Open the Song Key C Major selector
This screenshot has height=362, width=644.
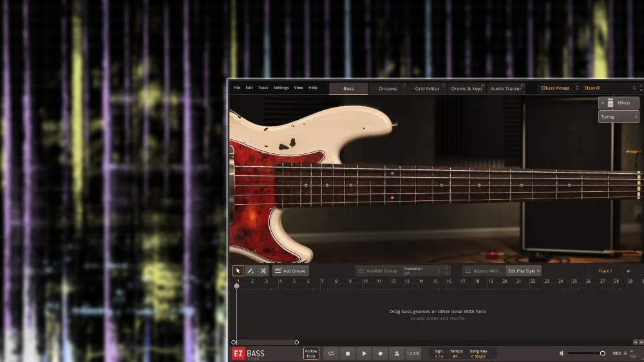tap(478, 354)
